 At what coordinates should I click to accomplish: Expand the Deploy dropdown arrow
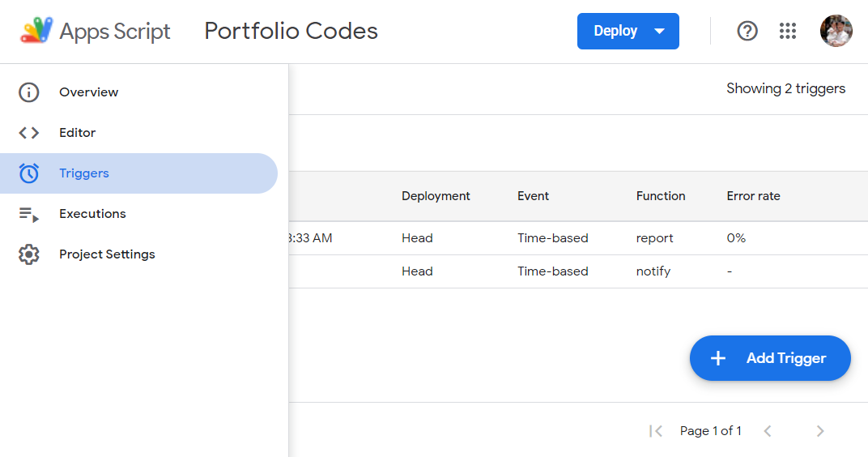tap(659, 31)
